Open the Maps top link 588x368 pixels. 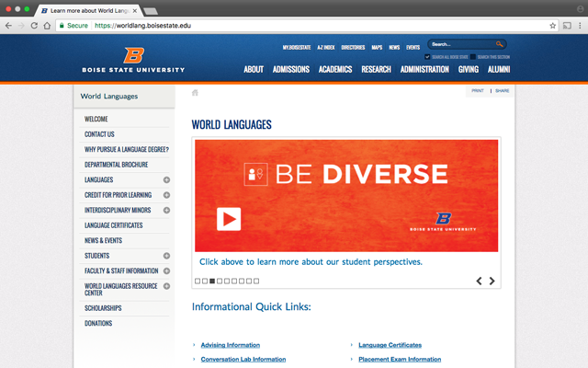[x=377, y=47]
